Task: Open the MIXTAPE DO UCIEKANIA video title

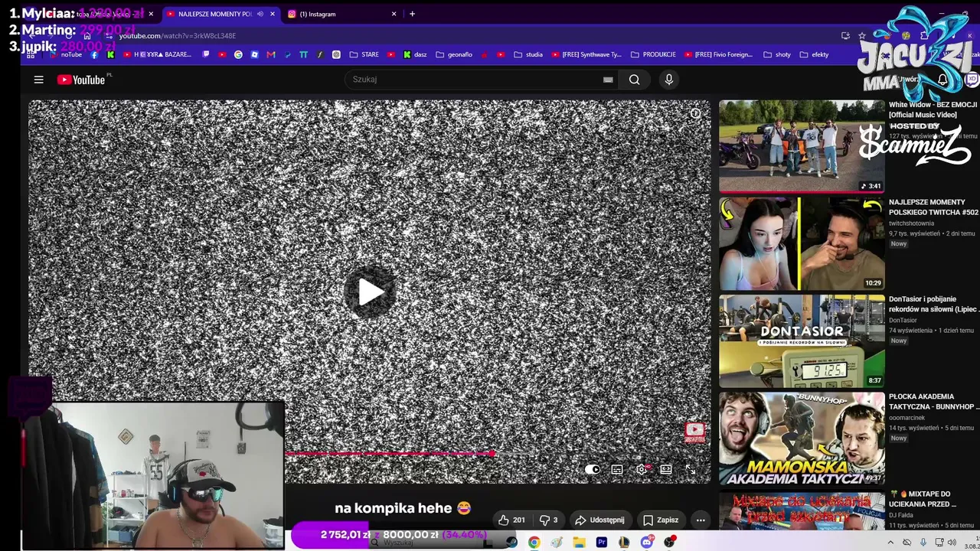Action: (x=923, y=499)
